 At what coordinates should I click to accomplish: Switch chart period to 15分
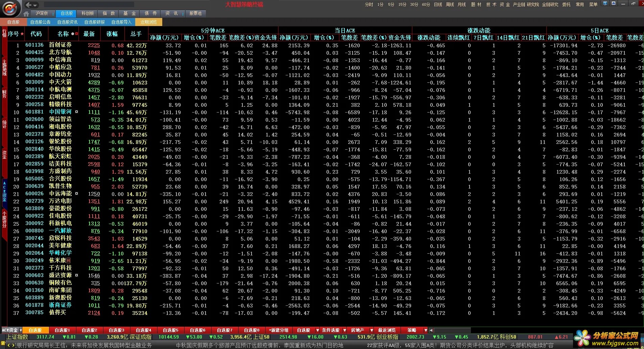402,4
